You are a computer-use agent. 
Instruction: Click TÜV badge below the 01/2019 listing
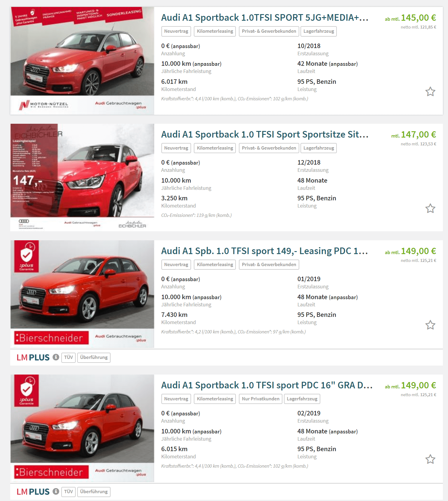[69, 357]
